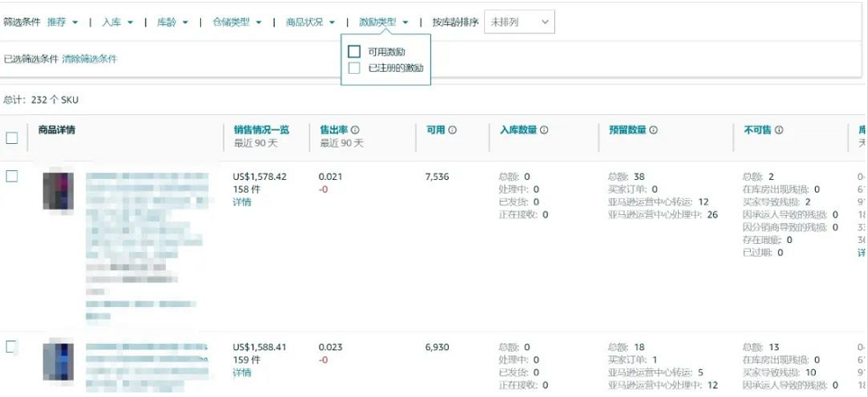Click info icon beside 可用 column header
868x397 pixels.
tap(452, 131)
